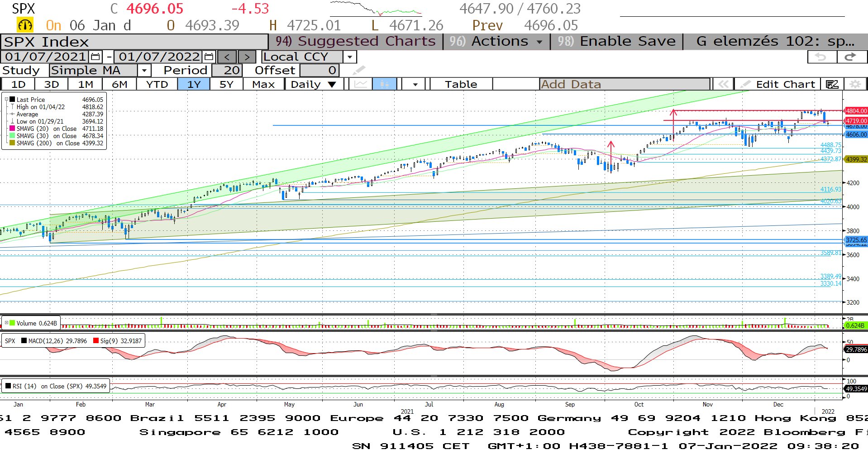Click the Table view button
The width and height of the screenshot is (868, 464).
coord(461,84)
